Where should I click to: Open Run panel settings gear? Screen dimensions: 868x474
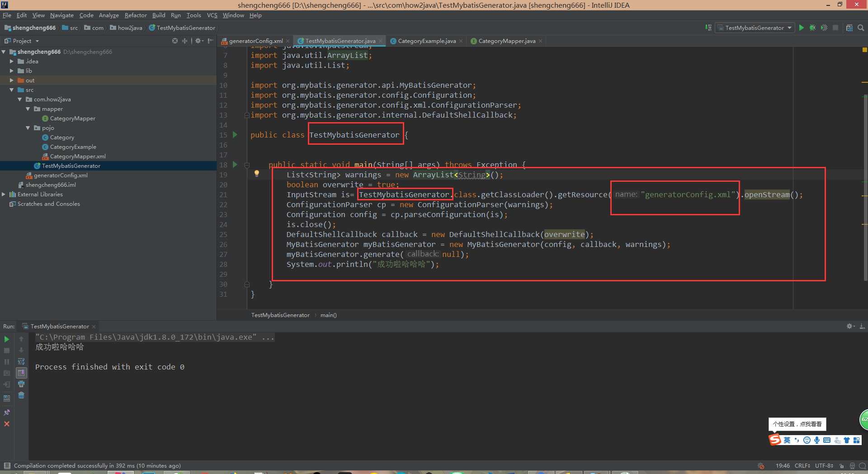[850, 326]
